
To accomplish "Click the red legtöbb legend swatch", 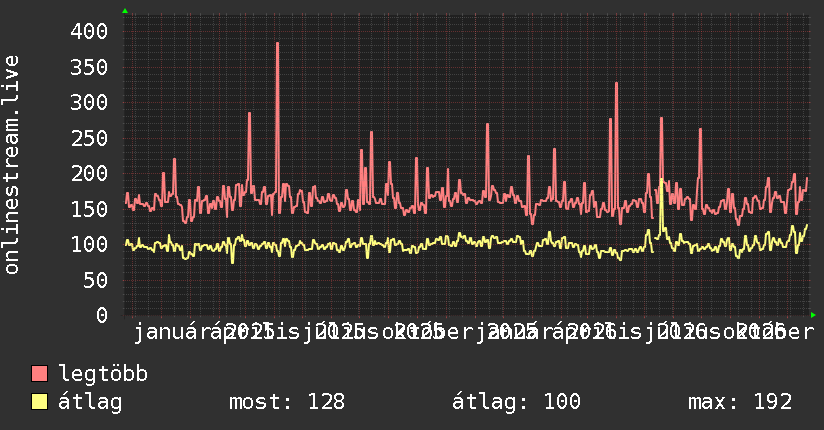I will (x=39, y=373).
